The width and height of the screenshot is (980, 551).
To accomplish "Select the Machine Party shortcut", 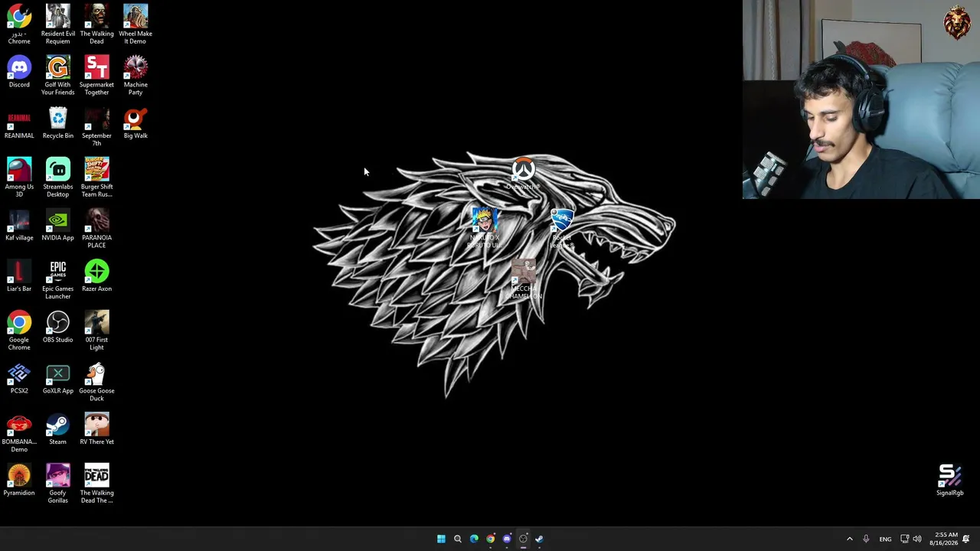I will (136, 76).
